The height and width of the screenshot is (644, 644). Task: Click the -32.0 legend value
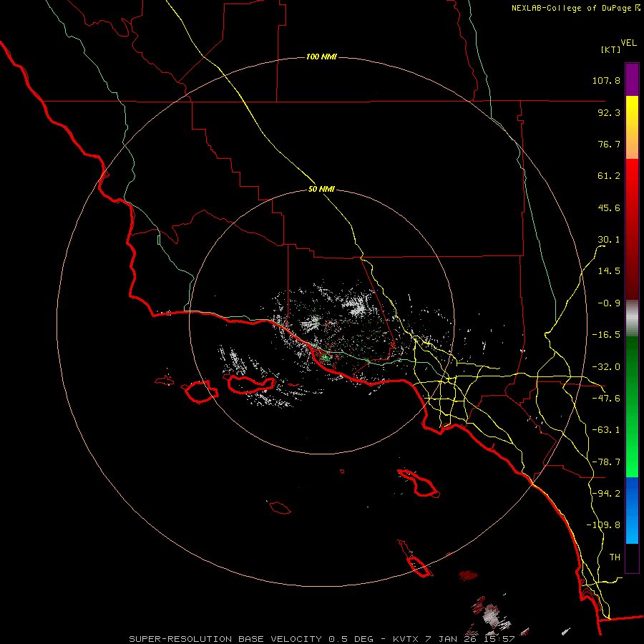(x=606, y=367)
